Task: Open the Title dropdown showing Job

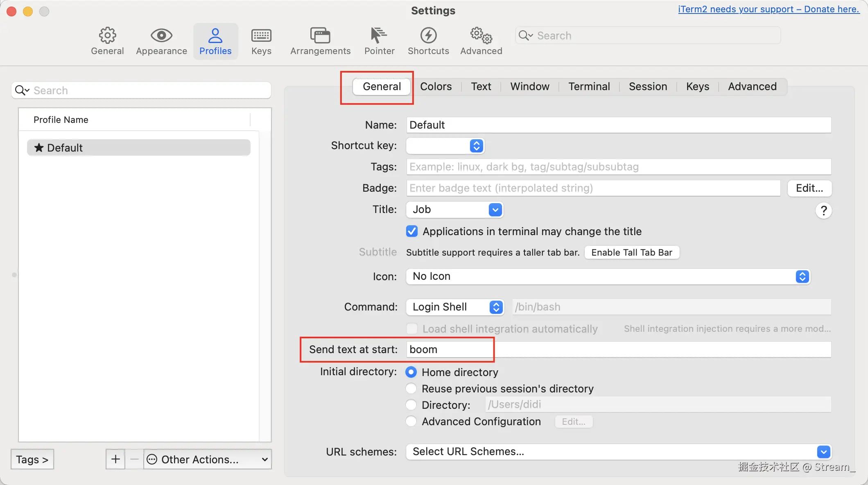Action: click(454, 210)
